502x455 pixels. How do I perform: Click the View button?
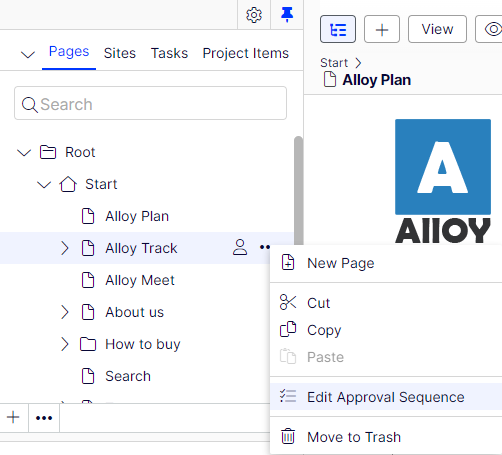coord(437,29)
